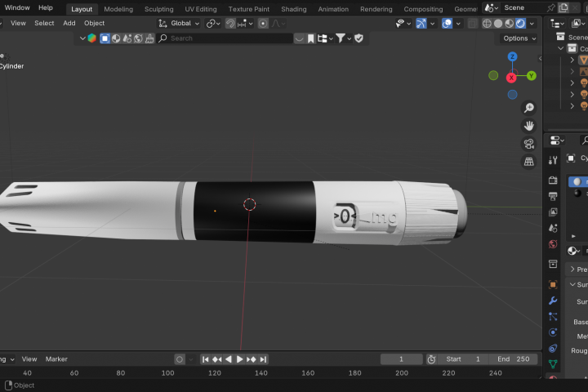Screen dimensions: 588x392
Task: Open the Window menu
Action: click(17, 7)
